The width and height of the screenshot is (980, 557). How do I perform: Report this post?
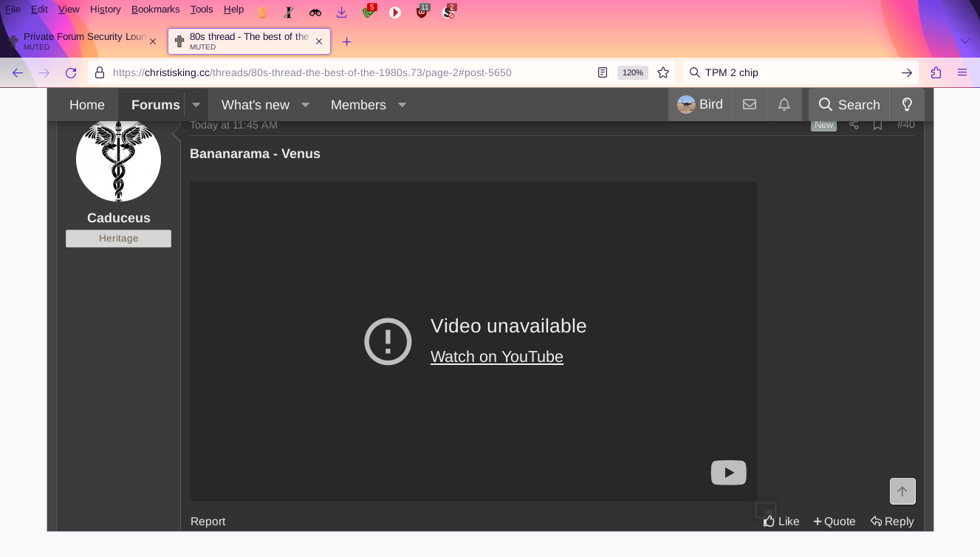208,522
